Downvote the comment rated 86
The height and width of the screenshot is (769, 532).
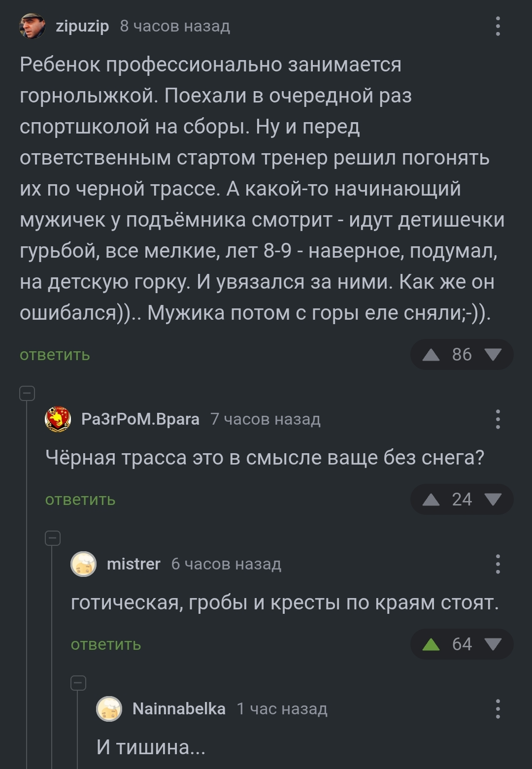pos(494,354)
